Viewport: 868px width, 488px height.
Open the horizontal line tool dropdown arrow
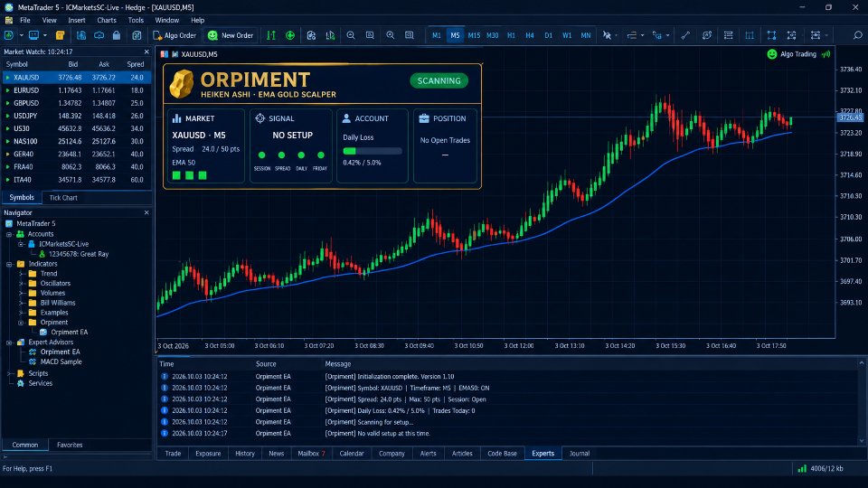642,35
